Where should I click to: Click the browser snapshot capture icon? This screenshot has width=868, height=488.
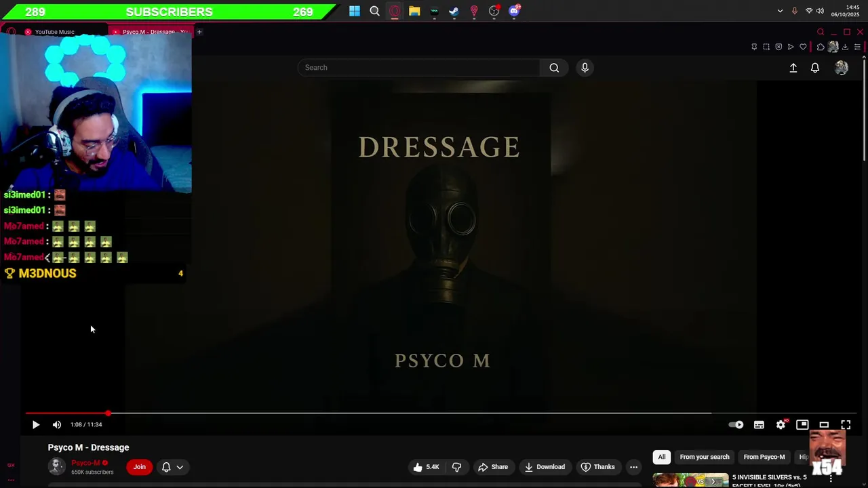tap(766, 47)
